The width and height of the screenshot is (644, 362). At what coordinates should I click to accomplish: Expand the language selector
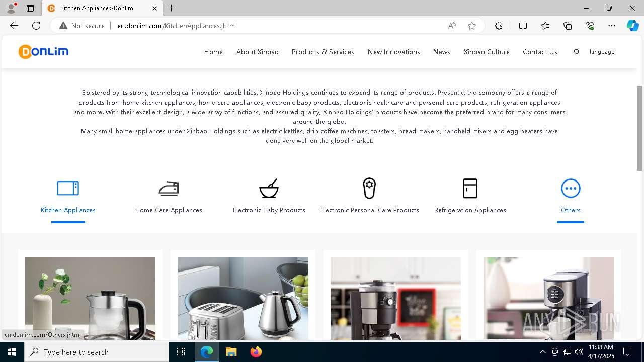[x=602, y=52]
